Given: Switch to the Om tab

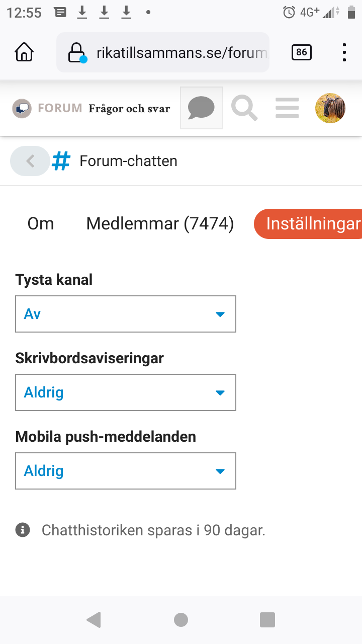Looking at the screenshot, I should [41, 223].
